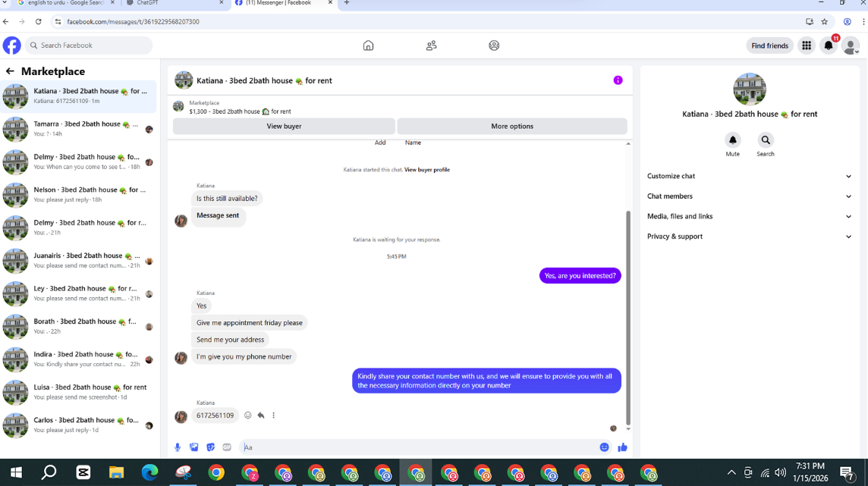Open the Carlos conversation
This screenshot has width=868, height=486.
tap(79, 425)
